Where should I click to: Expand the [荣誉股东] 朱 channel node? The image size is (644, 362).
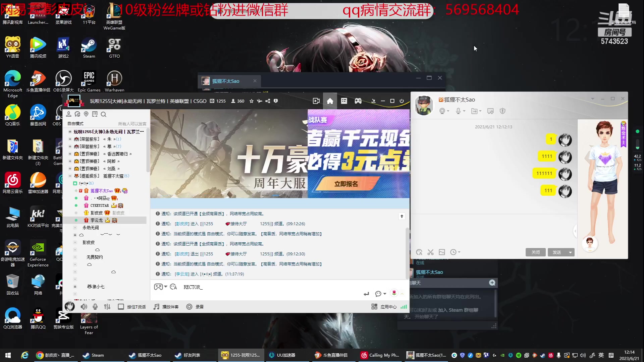click(70, 139)
